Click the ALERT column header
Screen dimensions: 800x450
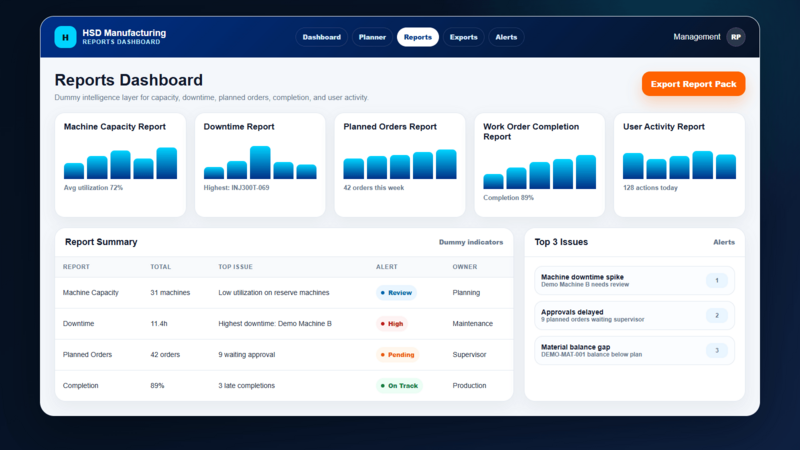tap(387, 267)
